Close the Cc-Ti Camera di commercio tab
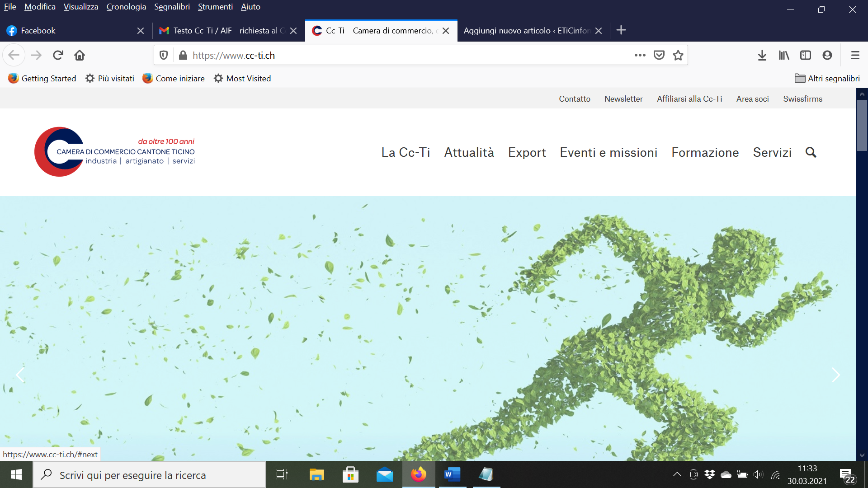Viewport: 868px width, 488px height. 446,31
